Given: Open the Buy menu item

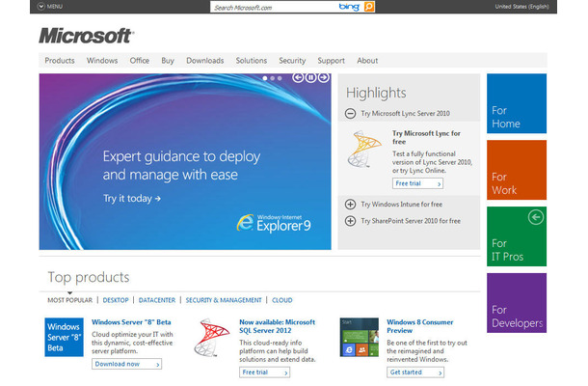Looking at the screenshot, I should point(168,61).
